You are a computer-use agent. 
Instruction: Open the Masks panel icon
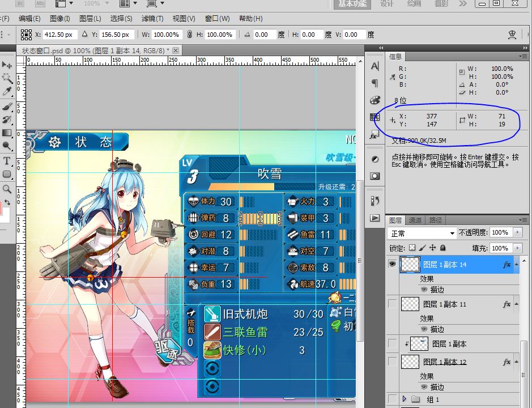pyautogui.click(x=375, y=176)
